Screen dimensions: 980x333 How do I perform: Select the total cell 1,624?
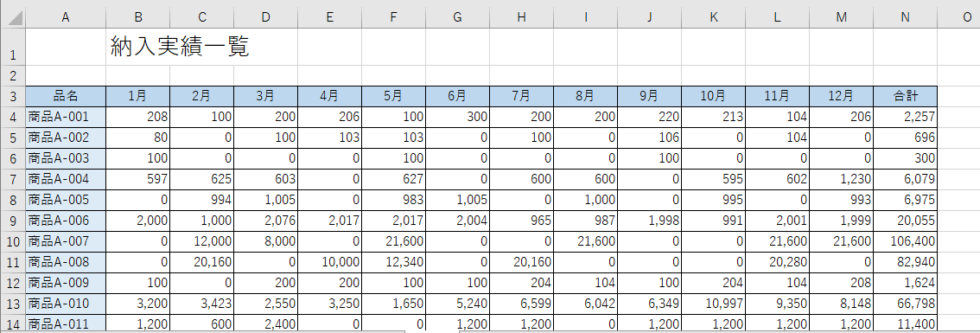click(x=905, y=283)
